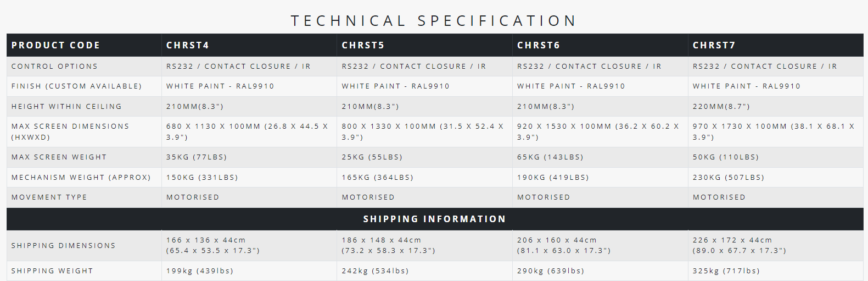Select the Shipping Information section header
This screenshot has width=868, height=281.
coord(434,219)
